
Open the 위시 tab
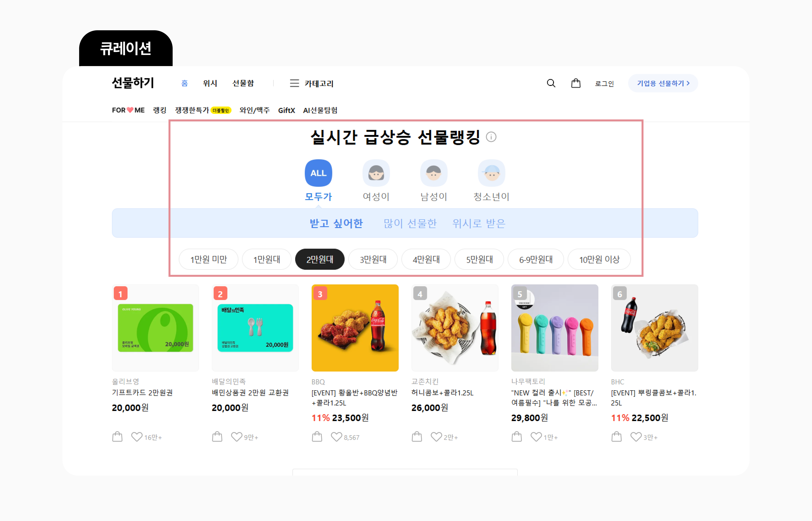(210, 83)
